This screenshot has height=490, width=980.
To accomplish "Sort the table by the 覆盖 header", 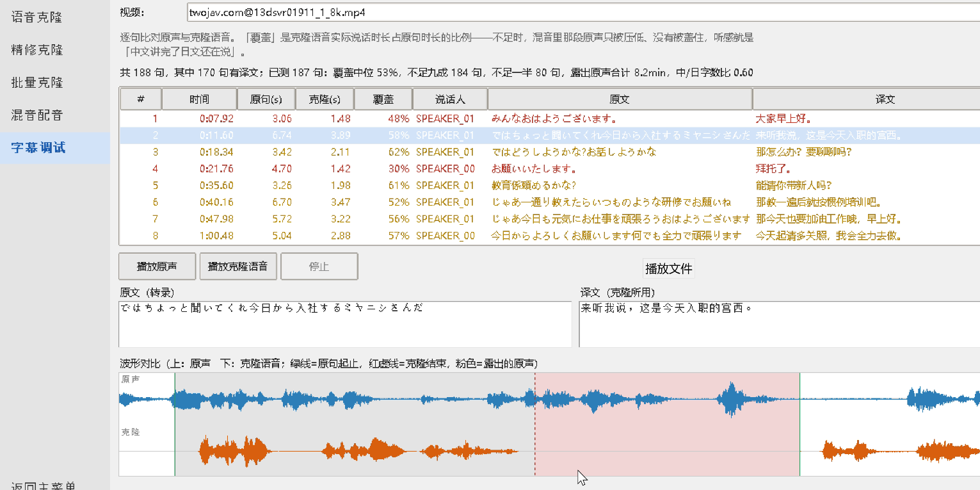I will 383,99.
